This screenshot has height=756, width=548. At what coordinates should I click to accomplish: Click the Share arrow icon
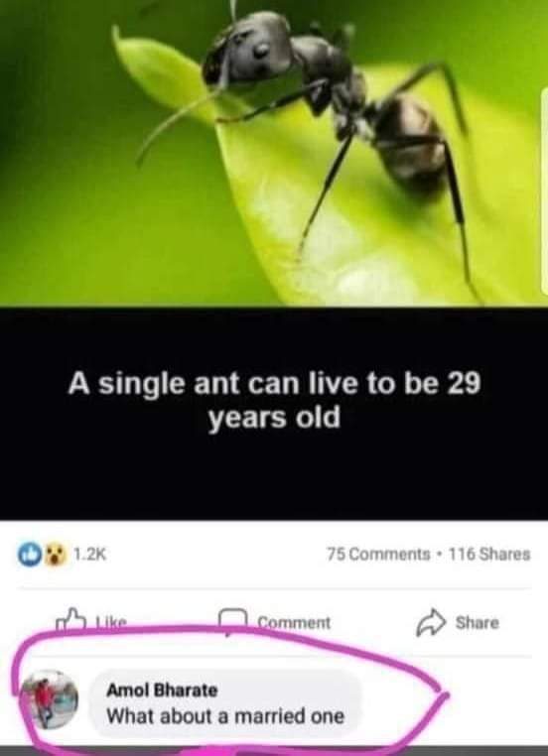click(x=431, y=623)
